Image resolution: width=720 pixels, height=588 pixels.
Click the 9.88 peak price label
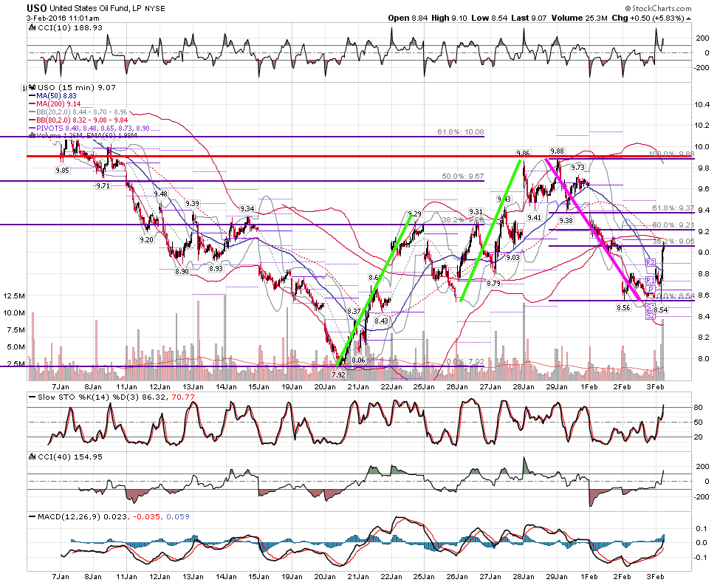click(557, 151)
